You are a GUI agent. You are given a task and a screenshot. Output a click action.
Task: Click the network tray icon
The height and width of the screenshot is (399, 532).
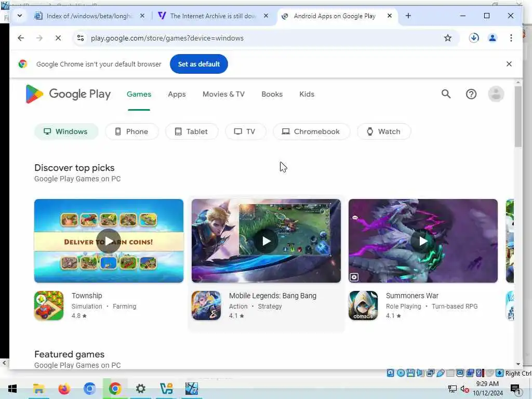click(x=453, y=389)
